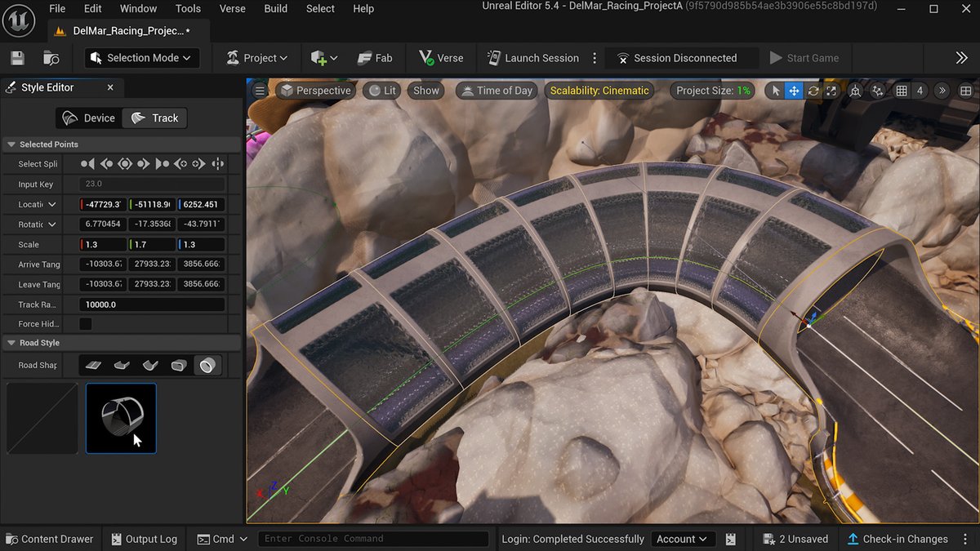Select the second road shape icon
Screen dimensions: 980x551
point(122,366)
